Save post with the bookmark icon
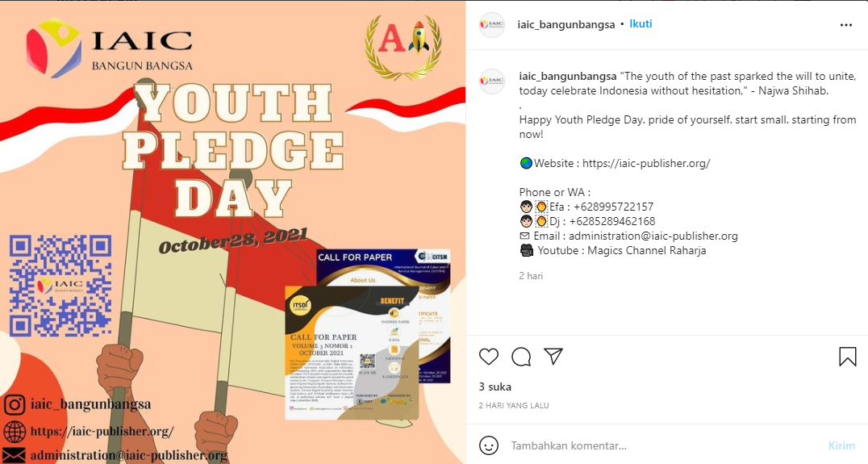Screen dimensions: 868x464 pyautogui.click(x=847, y=357)
